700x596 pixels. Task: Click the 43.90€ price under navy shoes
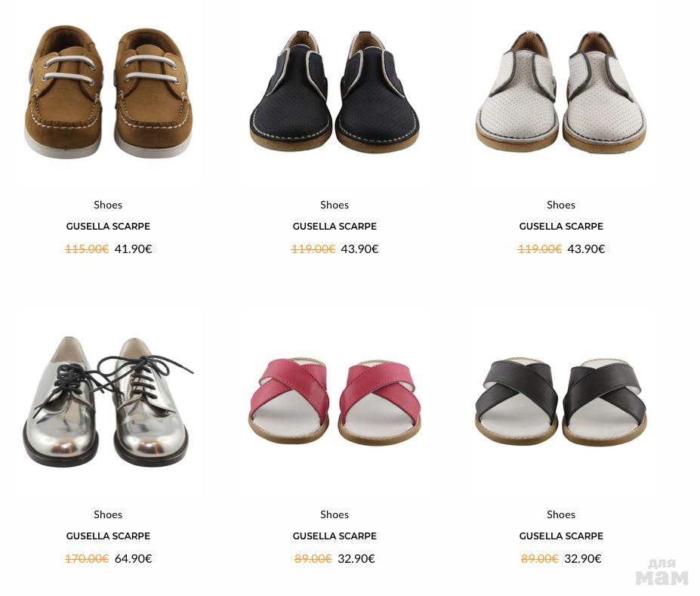click(359, 249)
